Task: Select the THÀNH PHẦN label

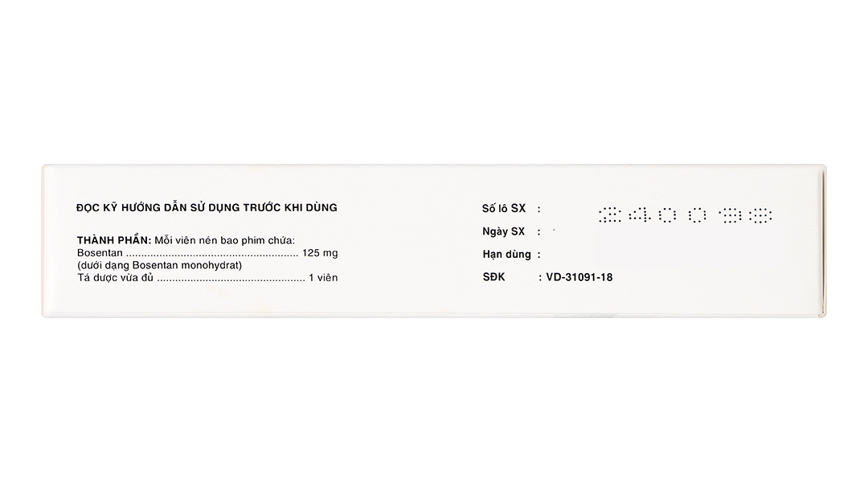Action: (113, 240)
